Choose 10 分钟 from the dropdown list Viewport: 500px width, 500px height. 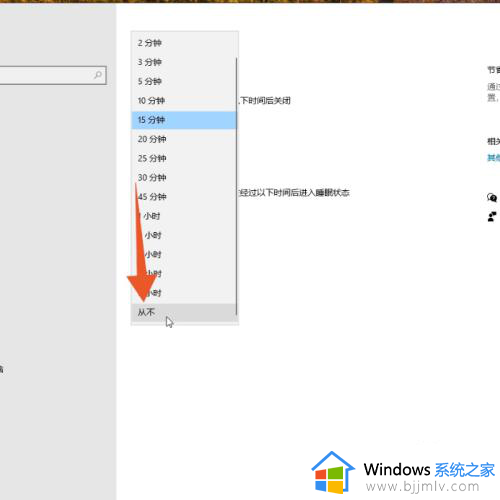pos(184,101)
